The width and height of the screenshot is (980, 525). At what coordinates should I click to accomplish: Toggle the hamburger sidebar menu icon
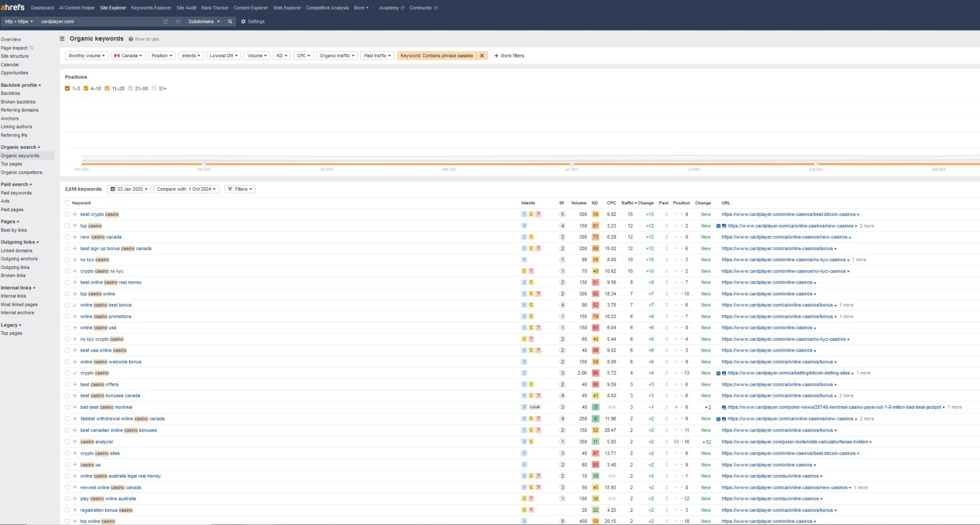pyautogui.click(x=62, y=38)
